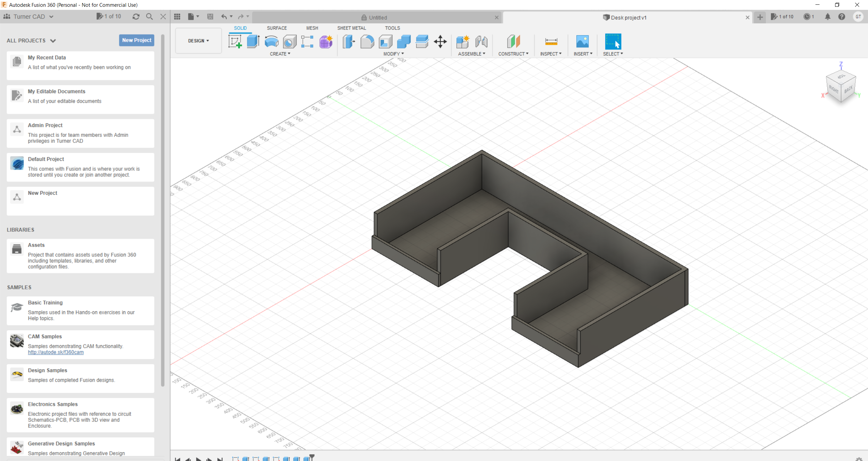Switch to the TOOLS tab
This screenshot has height=461, width=868.
coord(392,28)
